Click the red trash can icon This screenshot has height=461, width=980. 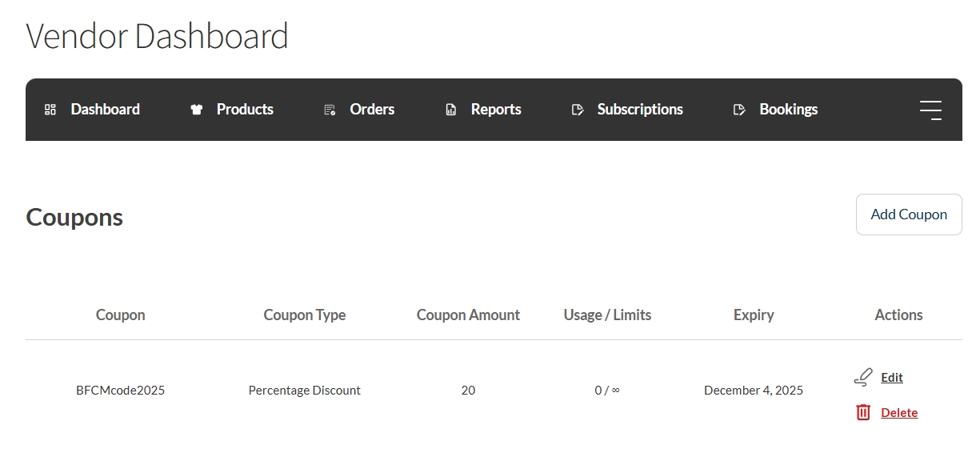tap(863, 412)
